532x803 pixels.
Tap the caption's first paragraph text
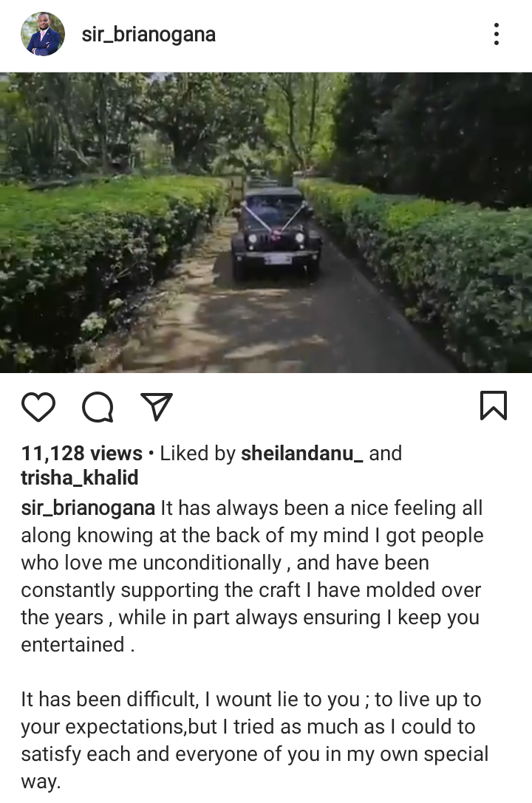[252, 576]
